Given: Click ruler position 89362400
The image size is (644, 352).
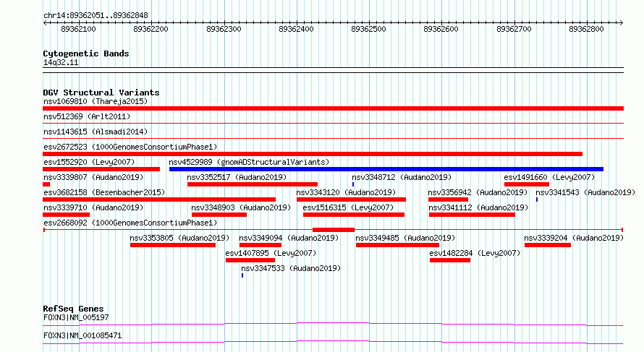Looking at the screenshot, I should pyautogui.click(x=296, y=29).
